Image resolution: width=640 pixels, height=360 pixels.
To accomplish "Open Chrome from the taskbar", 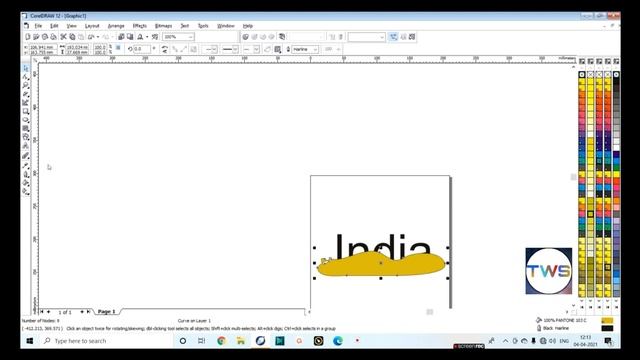I will (x=221, y=340).
